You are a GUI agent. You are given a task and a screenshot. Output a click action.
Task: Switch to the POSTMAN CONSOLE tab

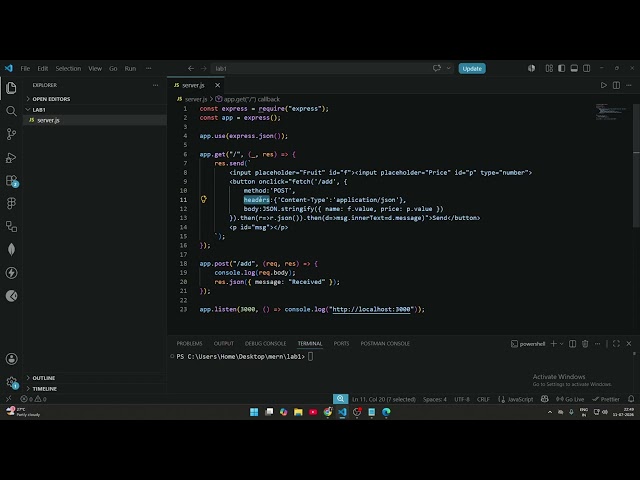click(385, 343)
